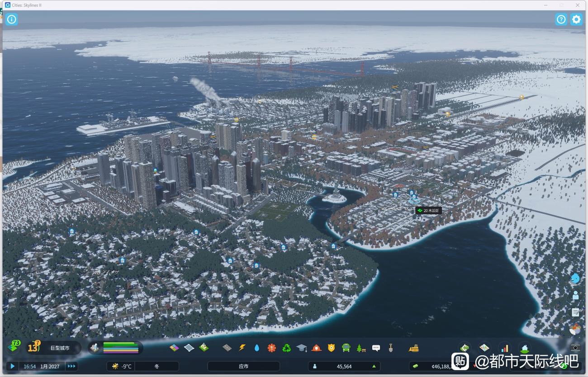The height and width of the screenshot is (377, 588).
Task: Change simulation speed triple-arrow button
Action: click(x=71, y=366)
